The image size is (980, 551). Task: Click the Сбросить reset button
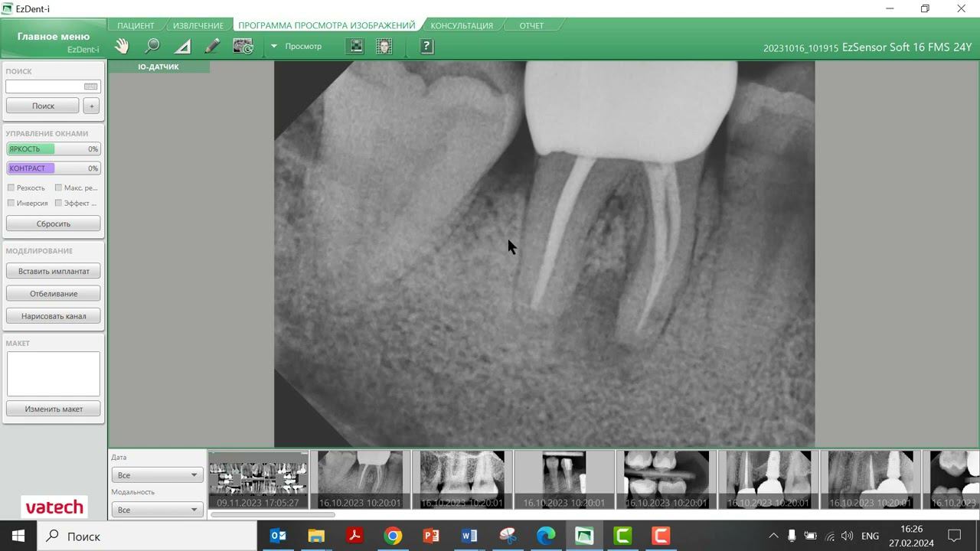[54, 223]
